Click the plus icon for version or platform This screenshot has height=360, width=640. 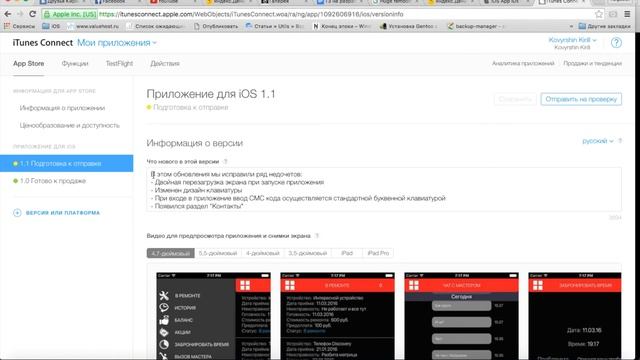pos(17,213)
